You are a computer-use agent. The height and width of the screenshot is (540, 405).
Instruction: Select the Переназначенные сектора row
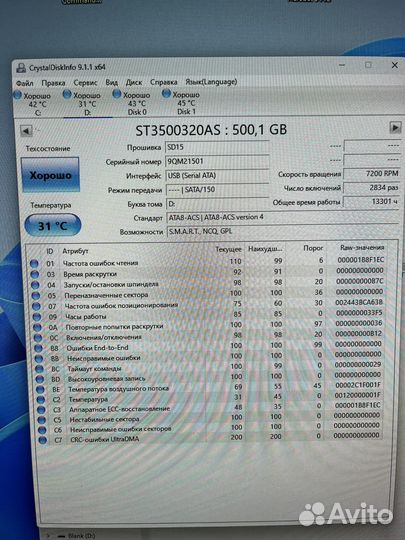click(x=207, y=294)
